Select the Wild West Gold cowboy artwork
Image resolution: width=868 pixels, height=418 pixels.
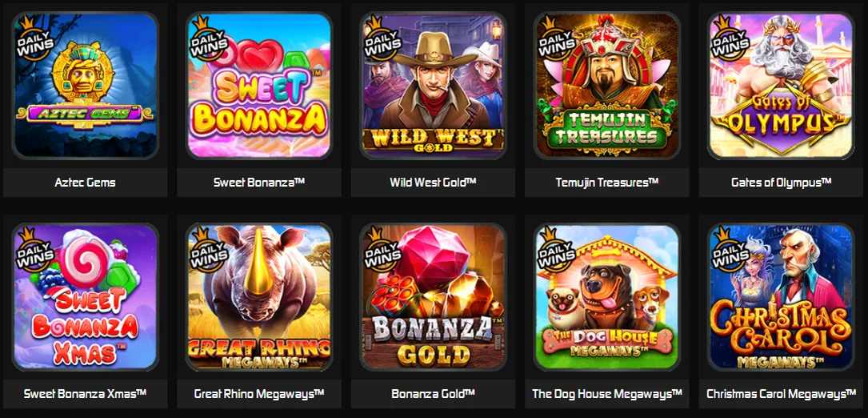pos(433,86)
